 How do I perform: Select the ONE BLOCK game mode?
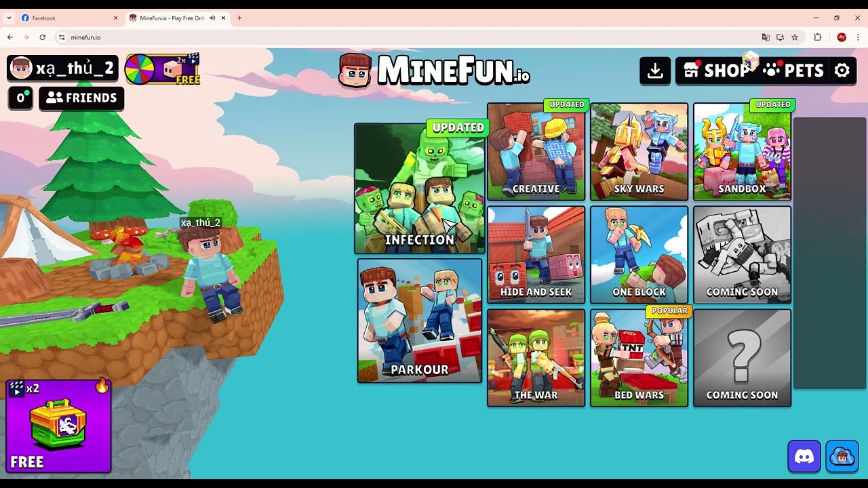(639, 255)
